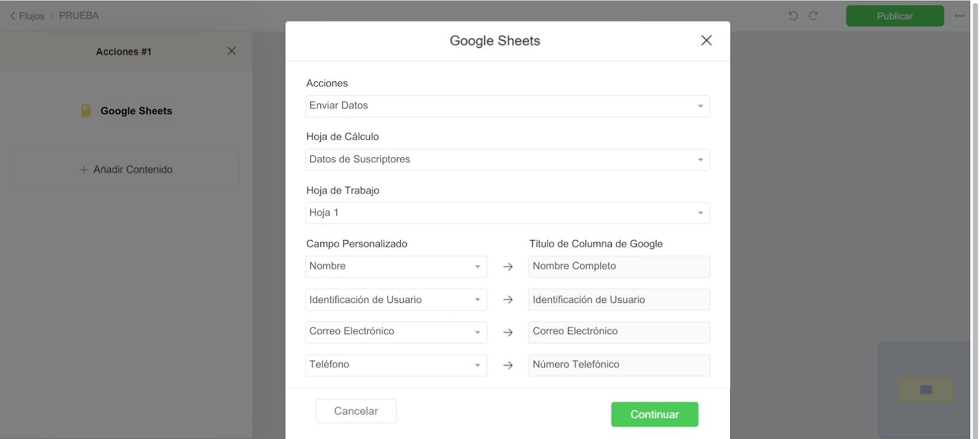Click the Publicar button
This screenshot has height=439, width=980.
point(894,16)
